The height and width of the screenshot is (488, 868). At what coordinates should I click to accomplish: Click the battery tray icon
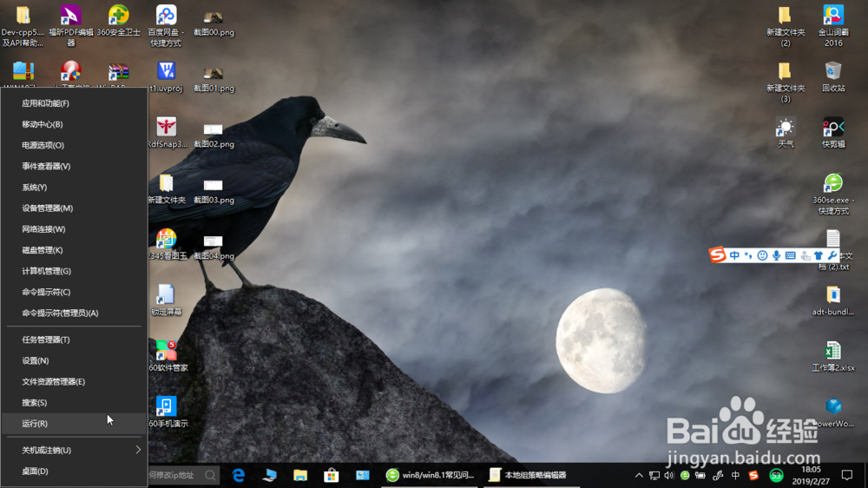click(700, 475)
